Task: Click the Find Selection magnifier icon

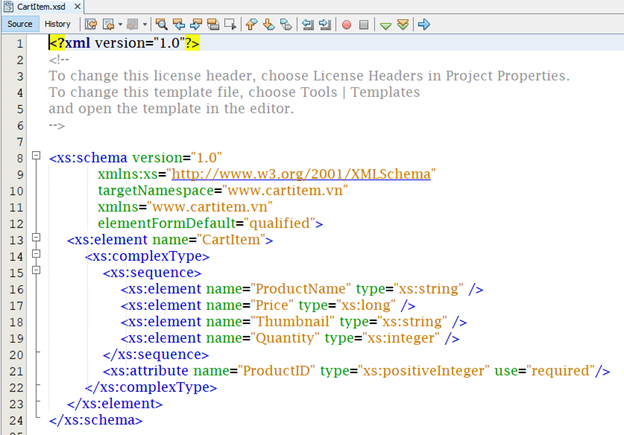Action: point(161,24)
